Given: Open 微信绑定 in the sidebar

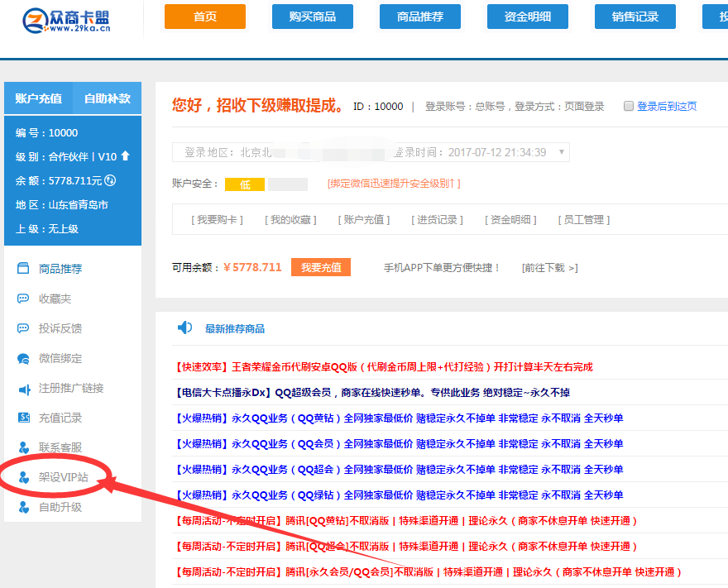Looking at the screenshot, I should point(60,358).
